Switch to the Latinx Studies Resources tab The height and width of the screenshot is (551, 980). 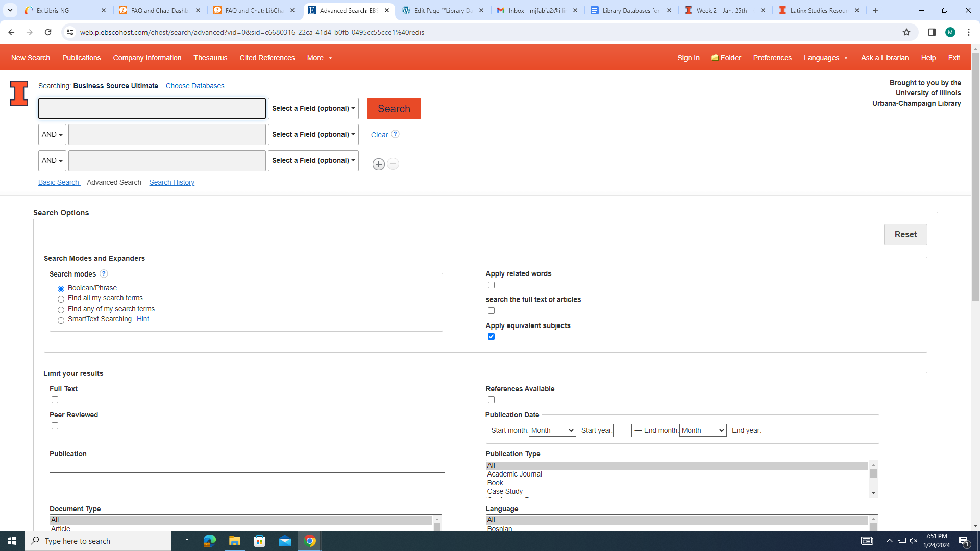coord(818,10)
